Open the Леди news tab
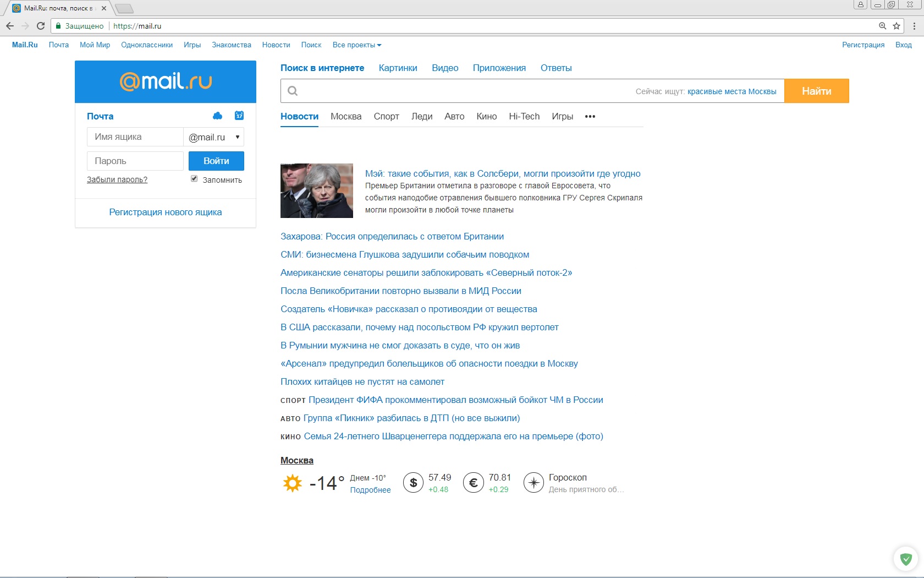The width and height of the screenshot is (924, 578). pyautogui.click(x=422, y=117)
